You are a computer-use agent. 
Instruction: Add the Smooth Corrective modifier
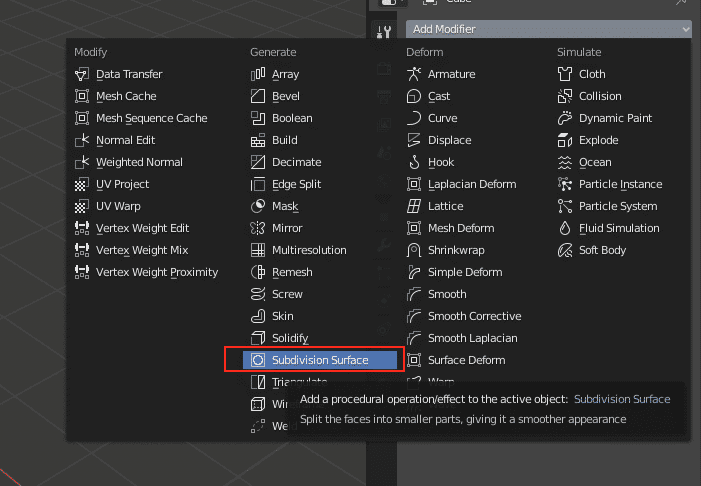point(464,316)
